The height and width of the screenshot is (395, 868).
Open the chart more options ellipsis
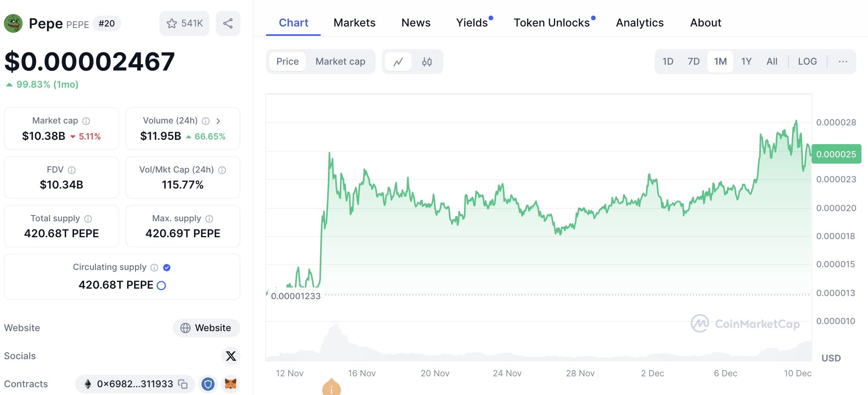click(843, 62)
